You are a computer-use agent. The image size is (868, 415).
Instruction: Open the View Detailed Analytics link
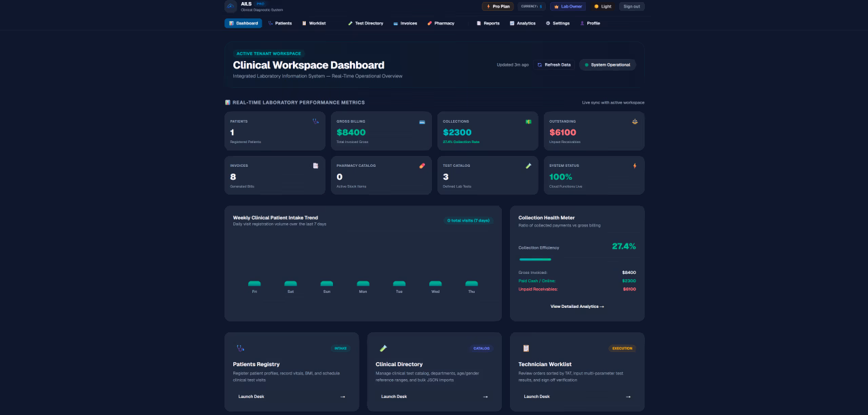pyautogui.click(x=577, y=307)
